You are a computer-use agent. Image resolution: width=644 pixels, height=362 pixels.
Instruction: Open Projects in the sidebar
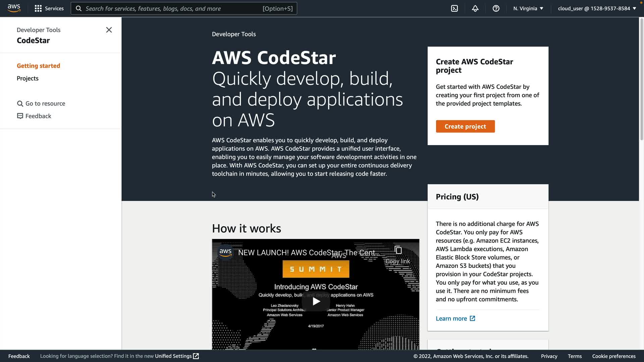tap(28, 78)
